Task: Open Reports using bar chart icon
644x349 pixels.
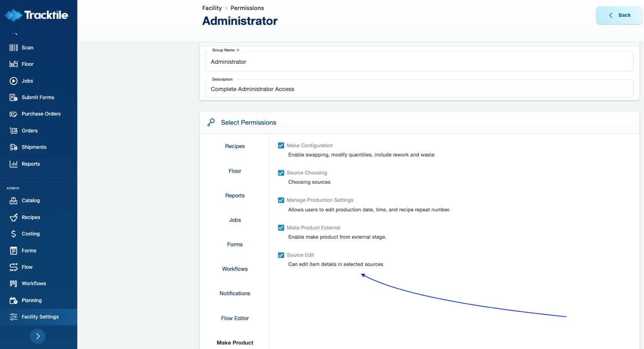Action: 13,164
